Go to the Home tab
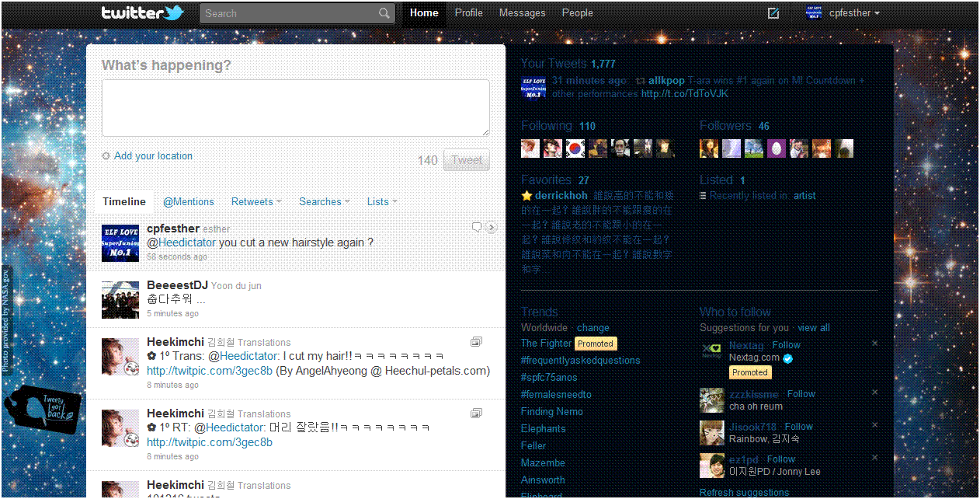980x499 pixels. click(x=424, y=13)
